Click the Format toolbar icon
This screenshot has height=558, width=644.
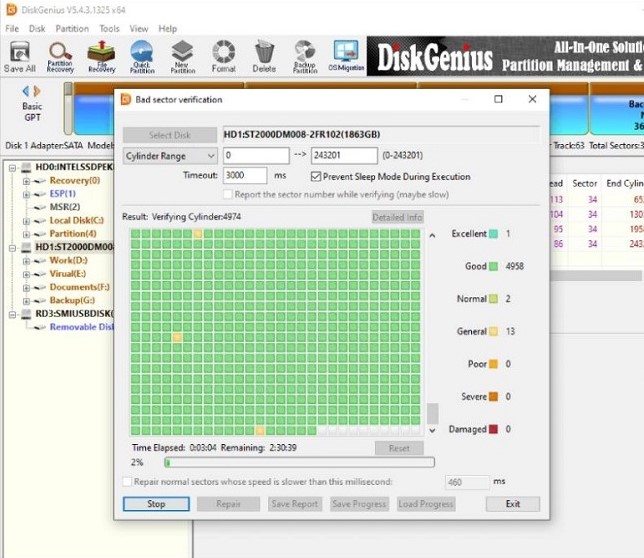tap(223, 57)
